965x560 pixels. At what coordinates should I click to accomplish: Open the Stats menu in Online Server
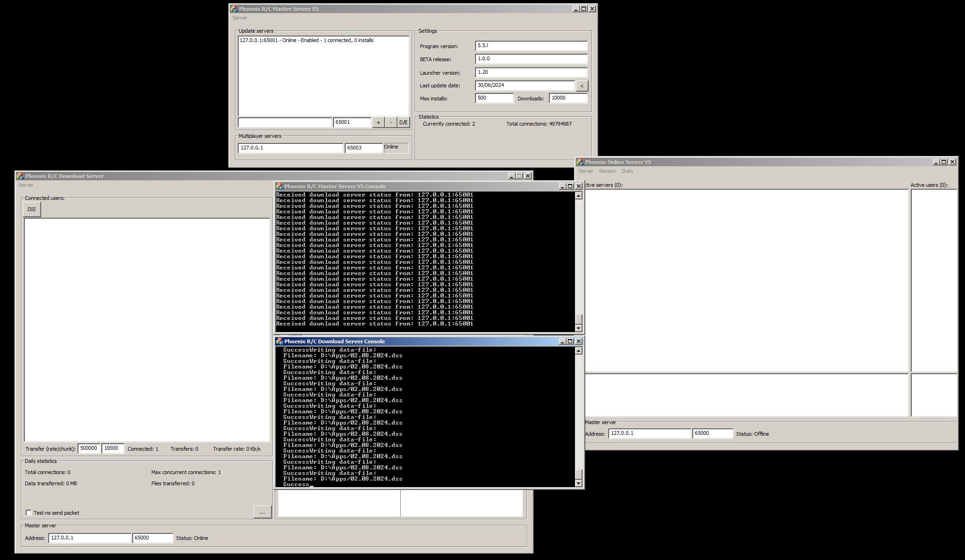pyautogui.click(x=627, y=171)
